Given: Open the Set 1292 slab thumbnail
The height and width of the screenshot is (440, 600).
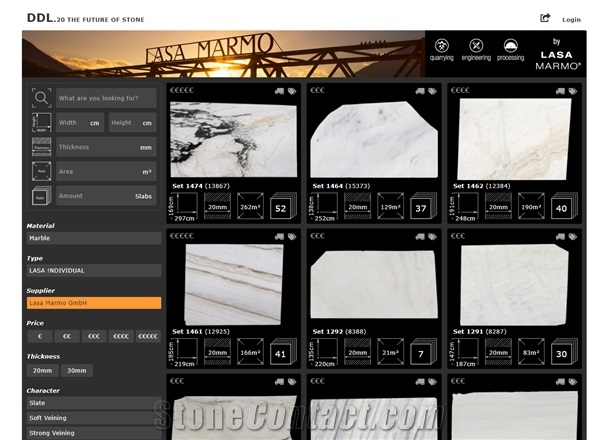Looking at the screenshot, I should (374, 285).
